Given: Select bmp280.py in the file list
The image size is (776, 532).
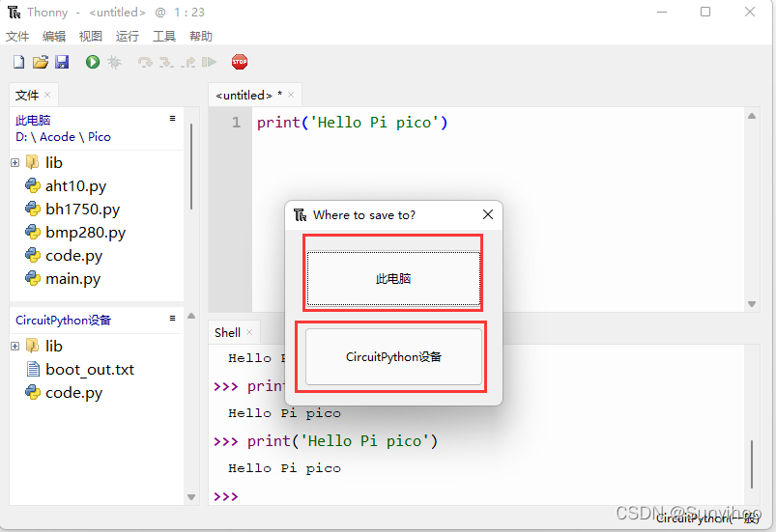Looking at the screenshot, I should [86, 232].
